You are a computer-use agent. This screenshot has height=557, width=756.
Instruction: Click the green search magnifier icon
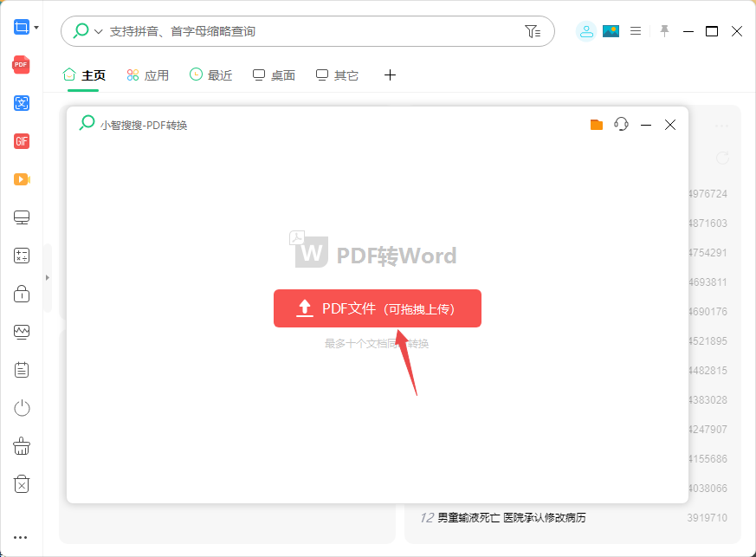81,31
